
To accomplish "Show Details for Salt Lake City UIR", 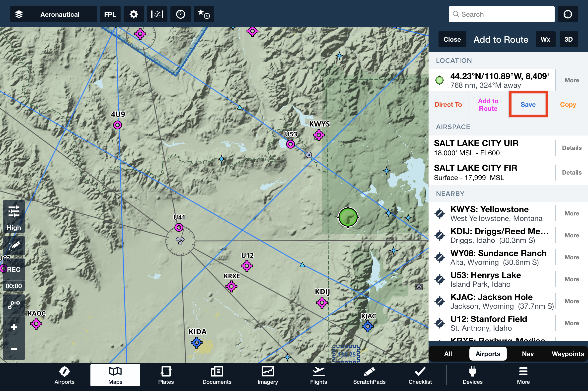I will (572, 148).
